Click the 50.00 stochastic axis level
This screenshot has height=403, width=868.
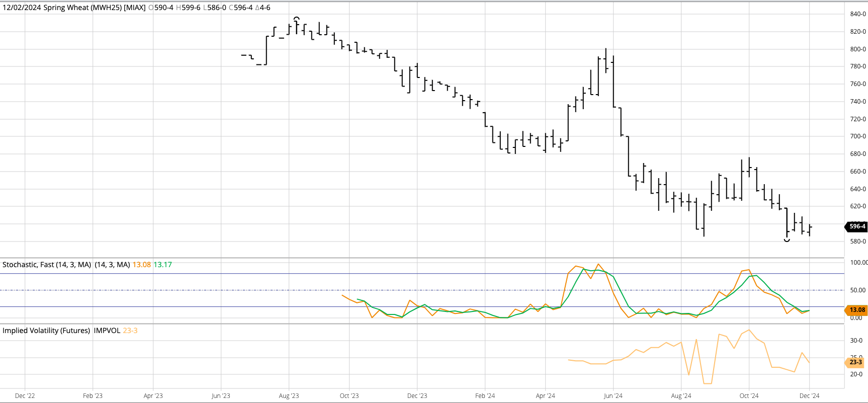[x=857, y=290]
